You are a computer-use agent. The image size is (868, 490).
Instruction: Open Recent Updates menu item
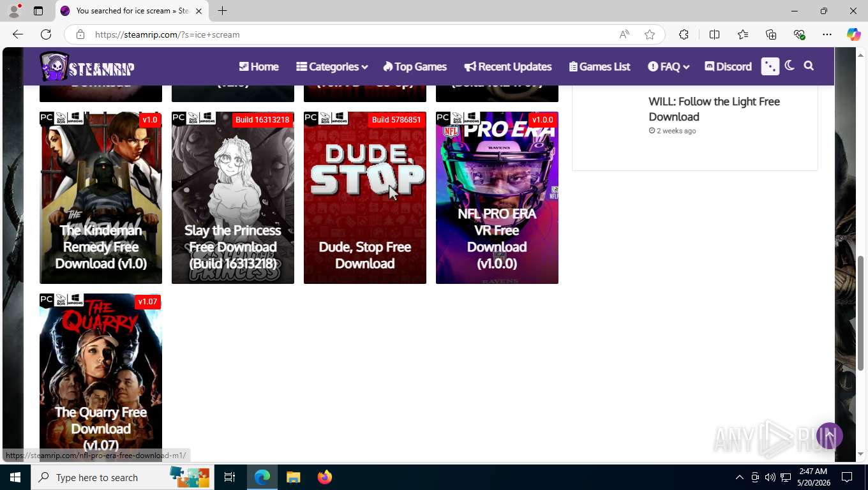pyautogui.click(x=508, y=66)
